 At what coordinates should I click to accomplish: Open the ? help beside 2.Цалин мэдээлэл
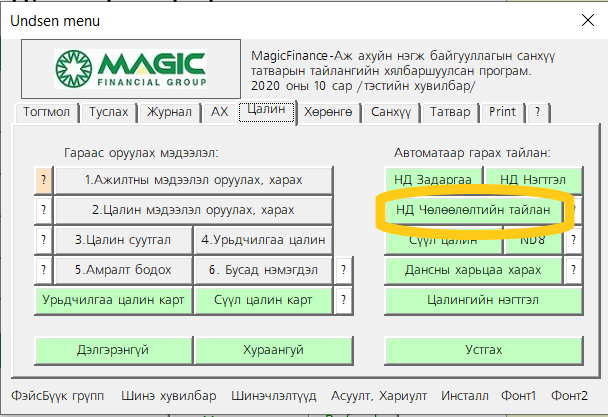[43, 210]
